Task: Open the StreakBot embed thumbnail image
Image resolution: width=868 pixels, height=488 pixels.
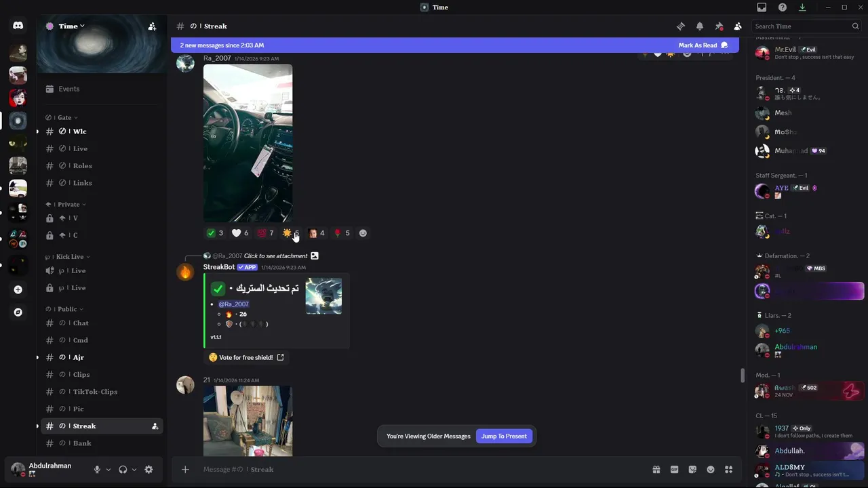Action: 323,296
